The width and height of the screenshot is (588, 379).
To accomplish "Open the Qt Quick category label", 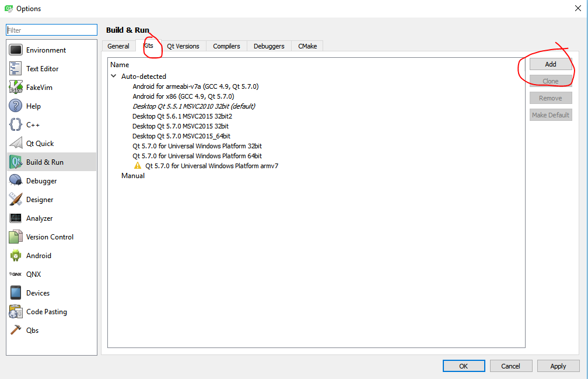I will (x=40, y=143).
